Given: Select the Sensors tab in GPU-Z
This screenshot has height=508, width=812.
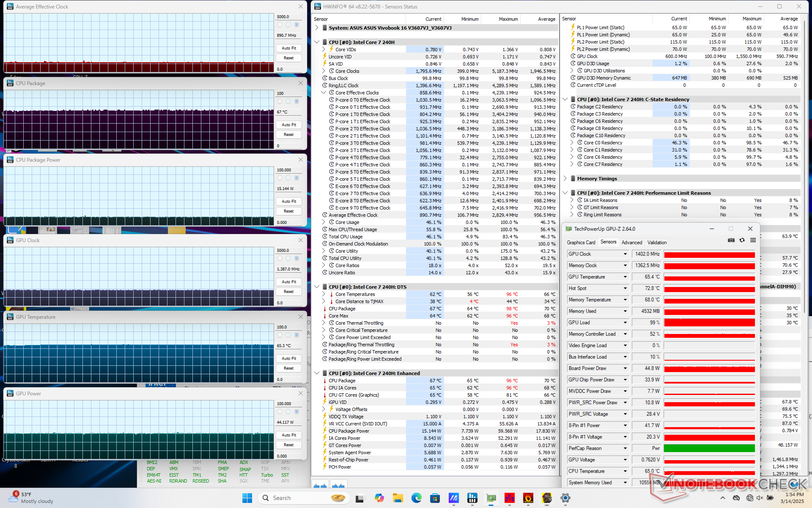Looking at the screenshot, I should tap(608, 242).
